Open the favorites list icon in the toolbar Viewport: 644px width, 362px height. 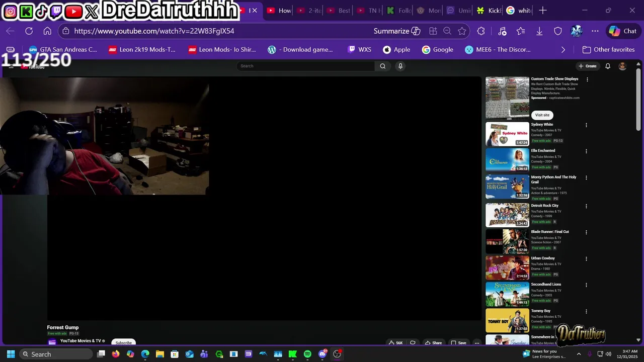pos(521,31)
